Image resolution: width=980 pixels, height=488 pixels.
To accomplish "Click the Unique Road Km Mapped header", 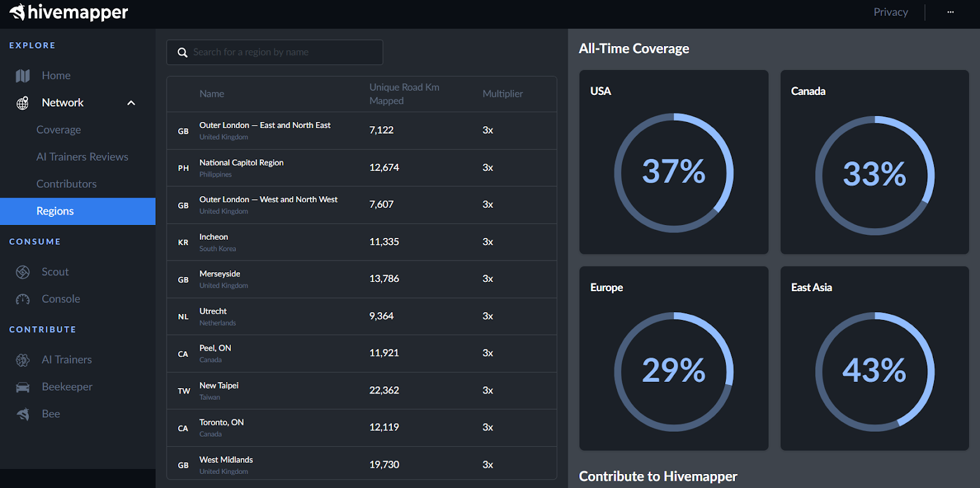I will [x=404, y=94].
